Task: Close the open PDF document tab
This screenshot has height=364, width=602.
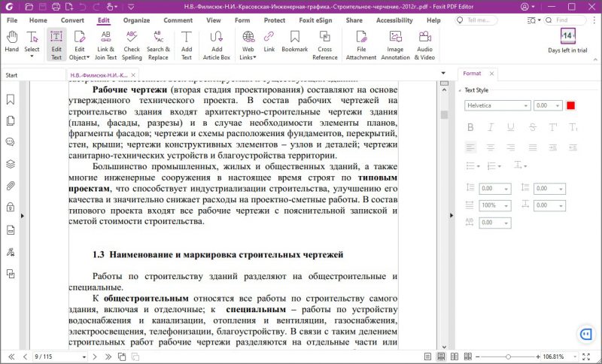Action: click(x=133, y=75)
